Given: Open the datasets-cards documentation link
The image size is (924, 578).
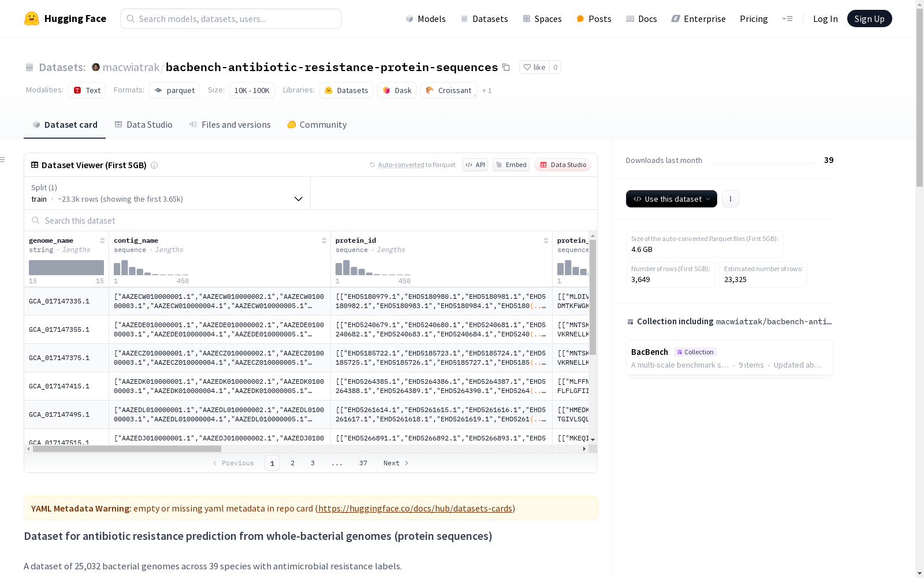Looking at the screenshot, I should coord(415,509).
